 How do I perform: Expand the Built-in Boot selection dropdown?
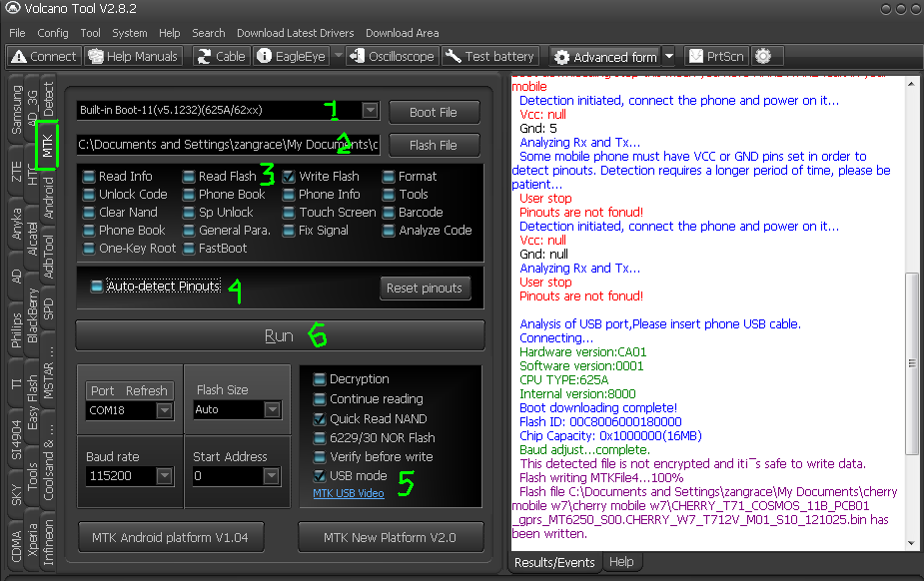tap(370, 111)
